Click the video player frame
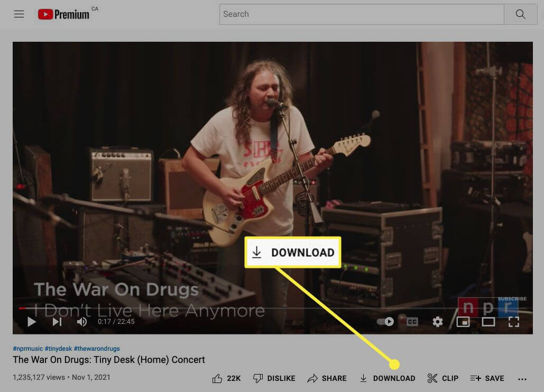The image size is (544, 392). click(273, 188)
